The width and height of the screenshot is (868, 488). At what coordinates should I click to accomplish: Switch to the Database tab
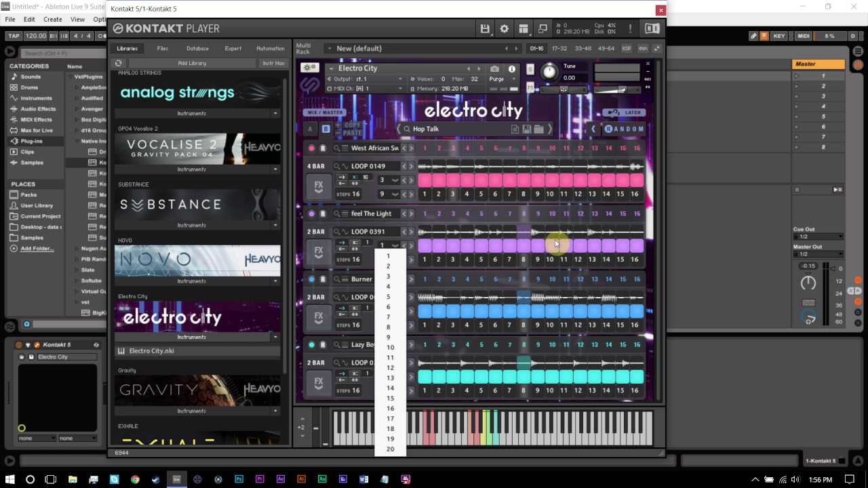(197, 48)
